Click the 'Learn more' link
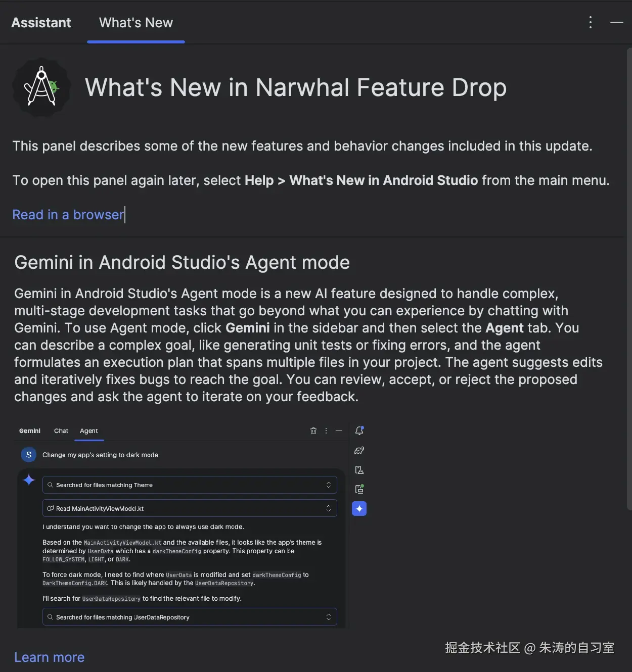 (x=50, y=657)
